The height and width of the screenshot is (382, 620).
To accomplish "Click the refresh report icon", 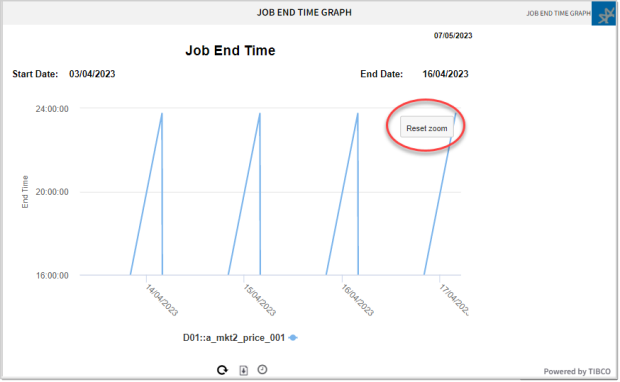I will pos(222,370).
